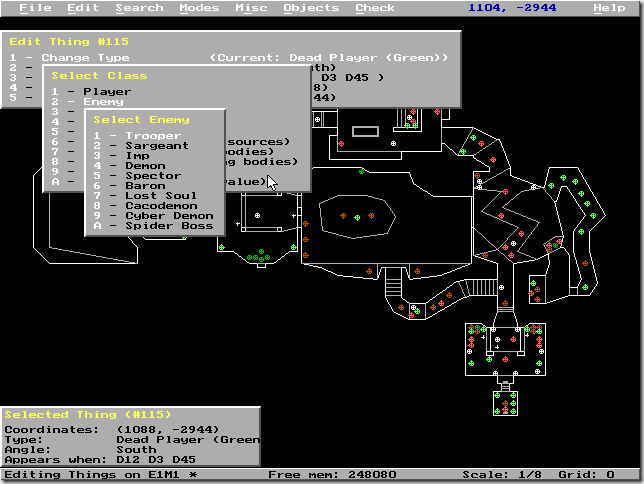The image size is (644, 484).
Task: Select Baron from the enemy list
Action: [x=144, y=186]
